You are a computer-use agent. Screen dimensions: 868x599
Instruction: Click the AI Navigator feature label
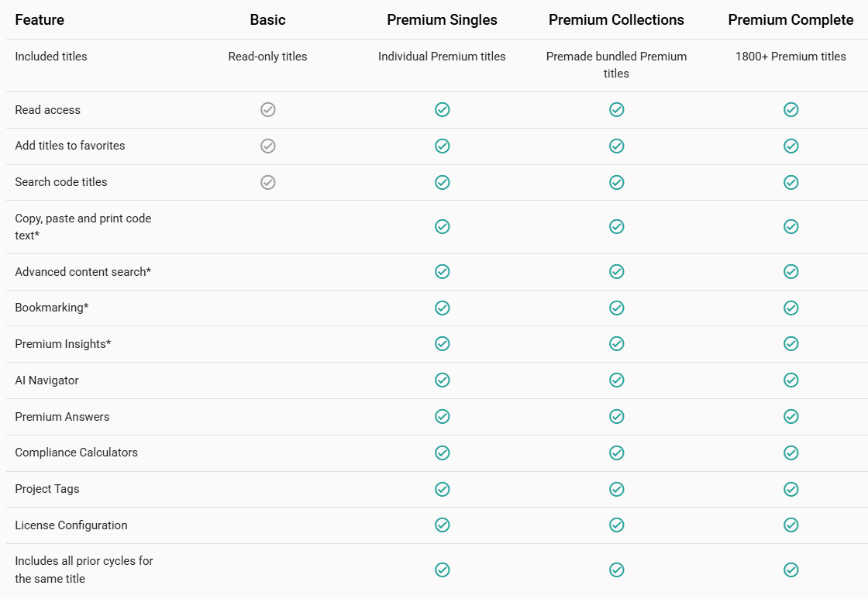click(47, 380)
